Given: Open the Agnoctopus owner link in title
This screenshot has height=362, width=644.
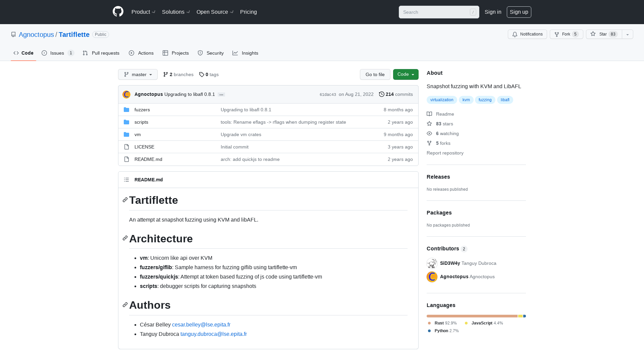Looking at the screenshot, I should 36,35.
